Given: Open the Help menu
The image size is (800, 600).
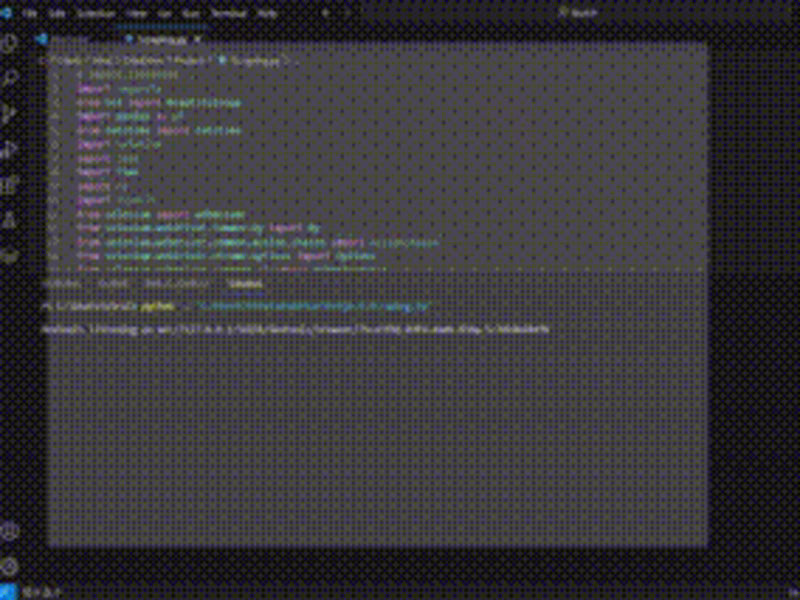Looking at the screenshot, I should click(267, 13).
